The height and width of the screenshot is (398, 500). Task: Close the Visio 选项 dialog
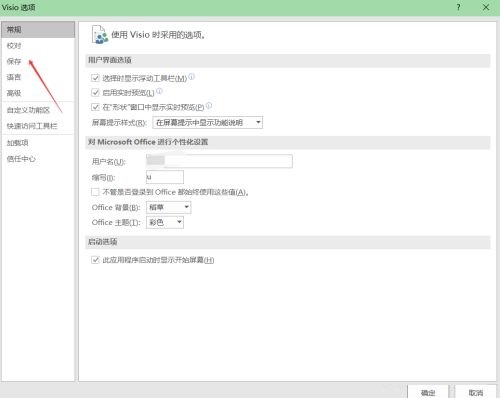click(486, 7)
